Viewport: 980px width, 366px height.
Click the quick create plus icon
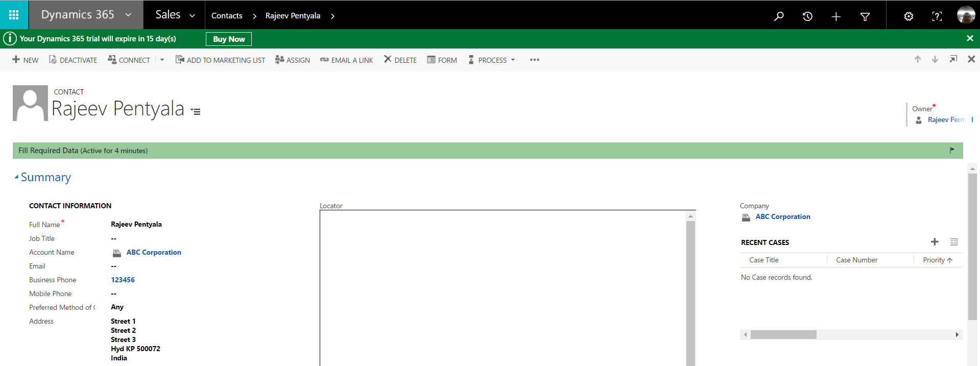click(x=836, y=16)
